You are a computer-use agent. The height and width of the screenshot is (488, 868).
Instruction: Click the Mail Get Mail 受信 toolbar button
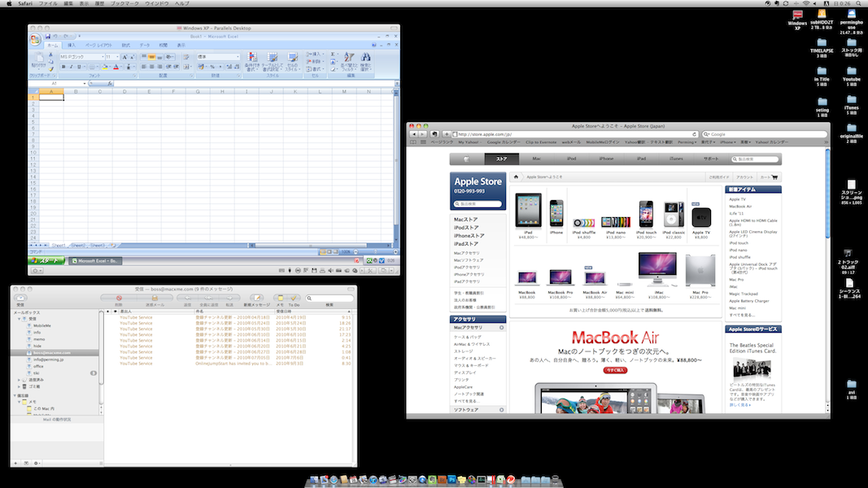point(20,298)
